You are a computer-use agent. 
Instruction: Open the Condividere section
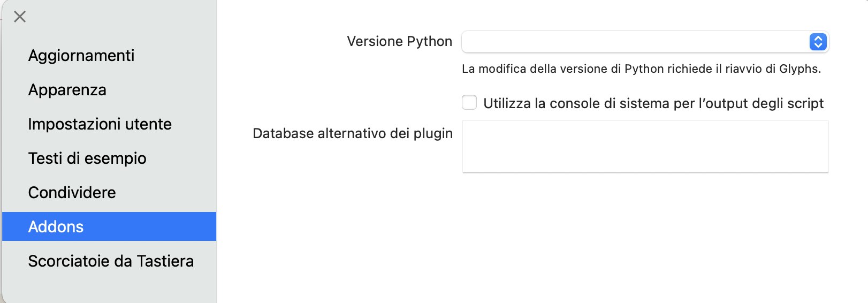(72, 193)
